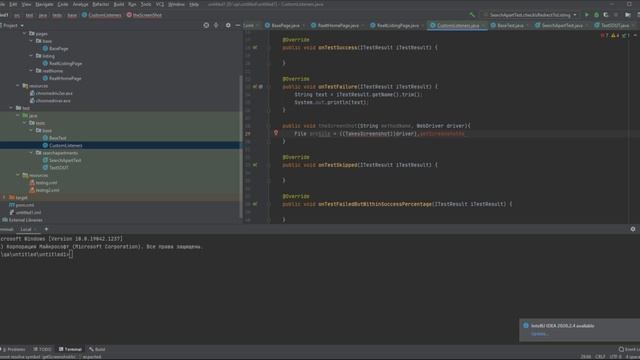This screenshot has height=360, width=640.
Task: Select CustomListeners in project tree
Action: click(65, 145)
